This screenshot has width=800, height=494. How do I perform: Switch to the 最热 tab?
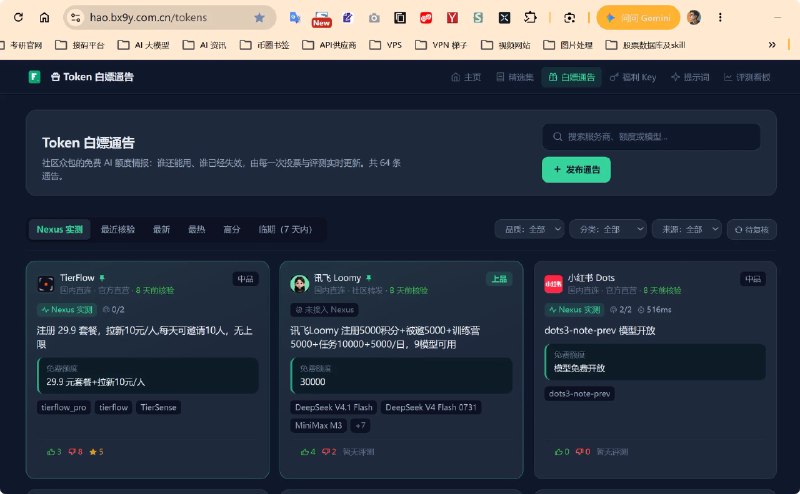point(196,229)
